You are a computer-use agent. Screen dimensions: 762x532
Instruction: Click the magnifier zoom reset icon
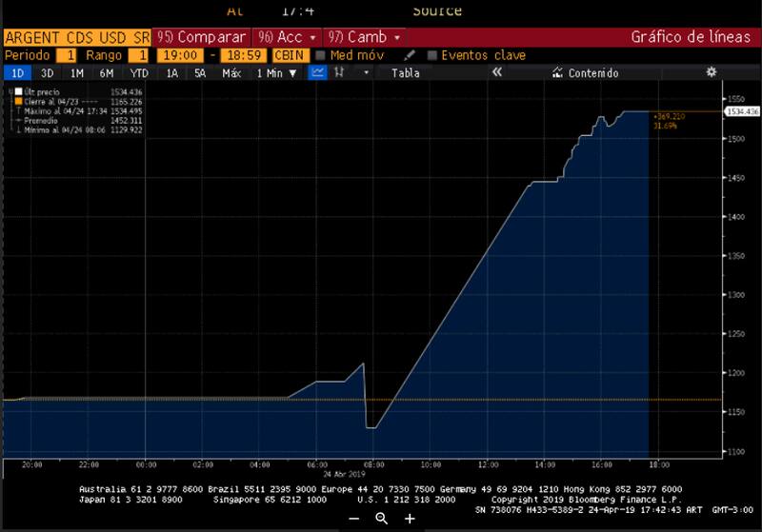pyautogui.click(x=381, y=519)
